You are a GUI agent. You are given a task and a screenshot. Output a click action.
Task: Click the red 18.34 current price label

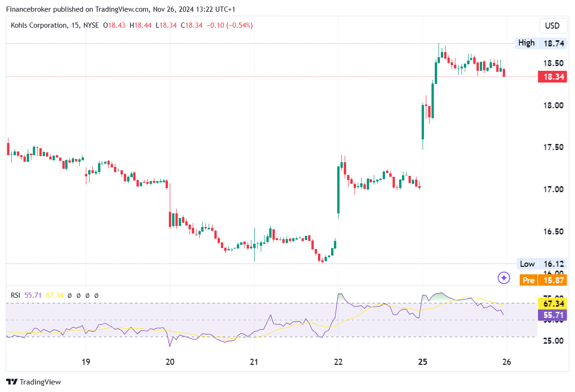[x=552, y=76]
